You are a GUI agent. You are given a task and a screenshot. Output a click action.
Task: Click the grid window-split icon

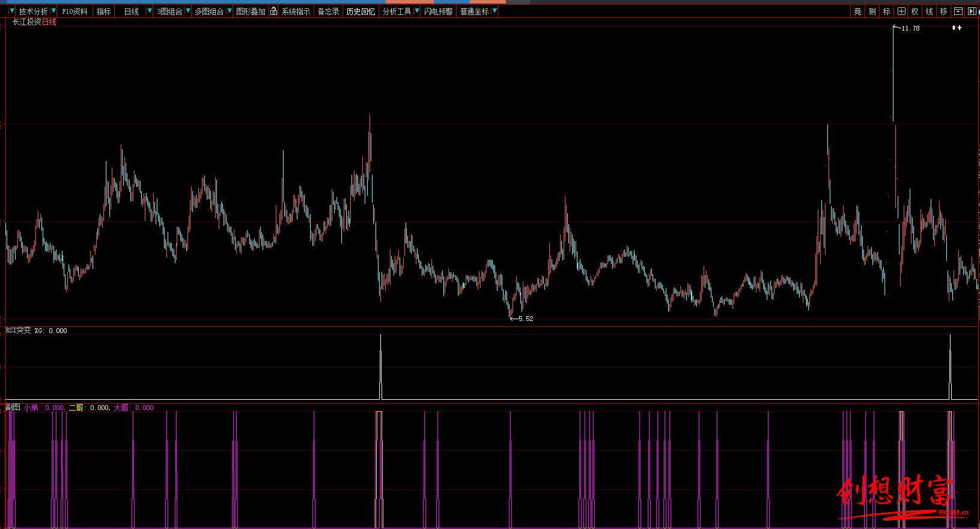(x=901, y=11)
